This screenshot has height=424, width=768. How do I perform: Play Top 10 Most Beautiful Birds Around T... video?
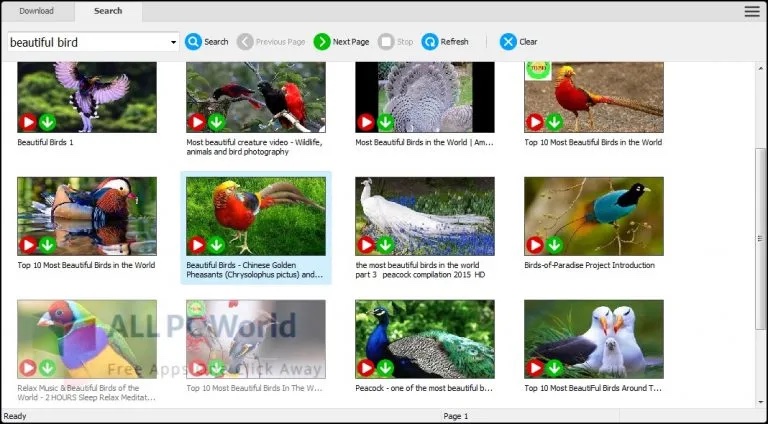[x=534, y=368]
